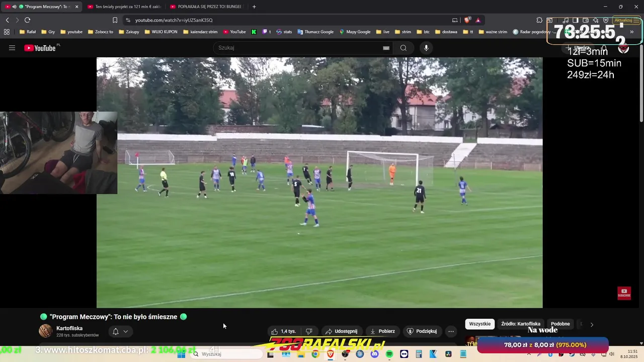Select the 'Program Meczowy' browser tab
Screen dimensions: 644x362
point(42,7)
